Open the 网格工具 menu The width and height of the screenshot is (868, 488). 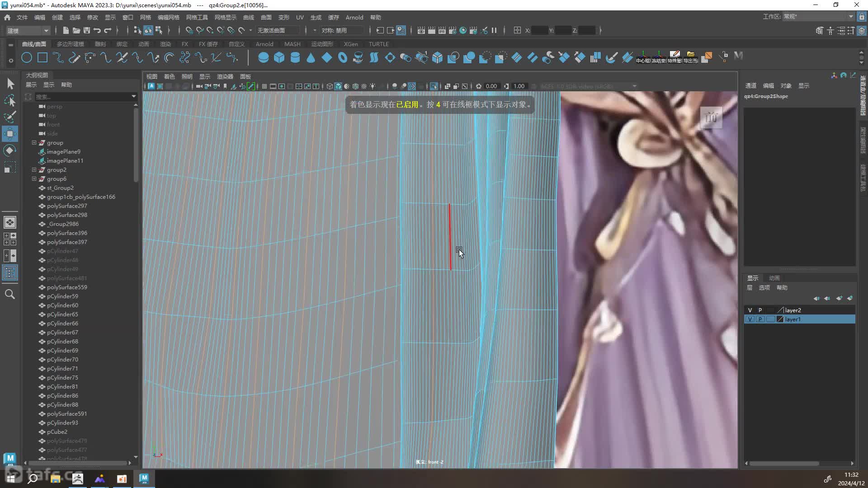pyautogui.click(x=197, y=18)
